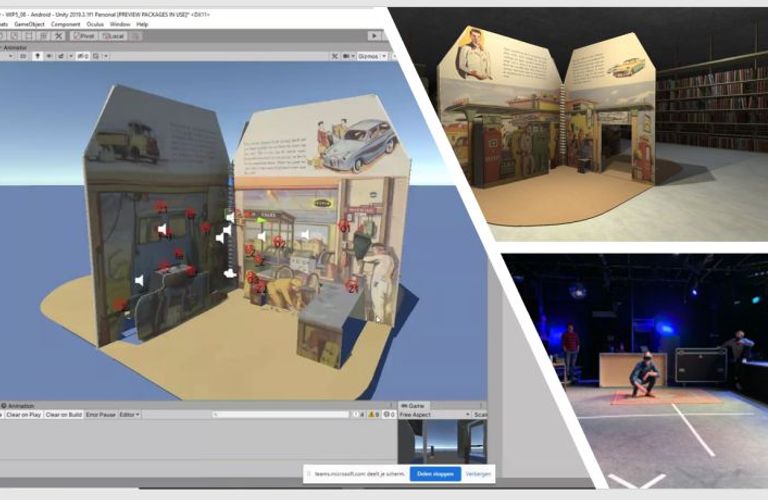The height and width of the screenshot is (500, 768).
Task: Toggle the scene grid icon
Action: point(96,56)
